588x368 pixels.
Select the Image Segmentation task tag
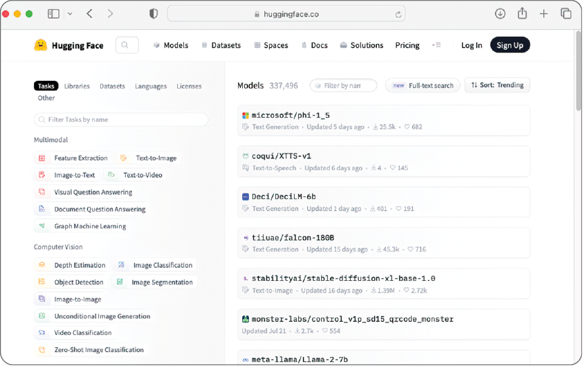point(154,282)
